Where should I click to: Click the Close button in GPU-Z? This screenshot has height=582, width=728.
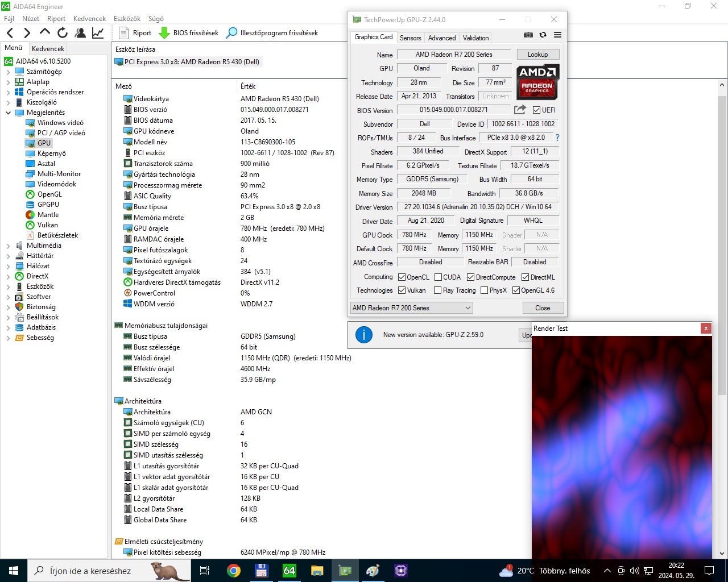pos(543,307)
